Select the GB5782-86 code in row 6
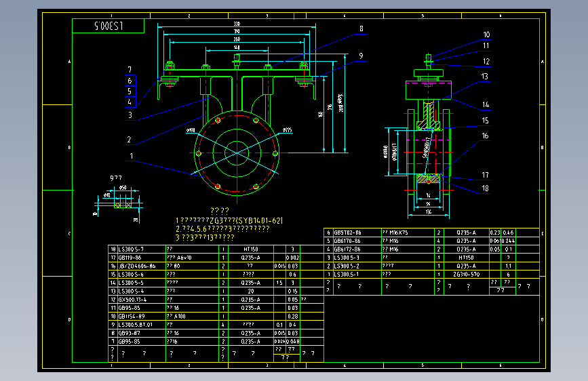The height and width of the screenshot is (381, 588). point(357,233)
